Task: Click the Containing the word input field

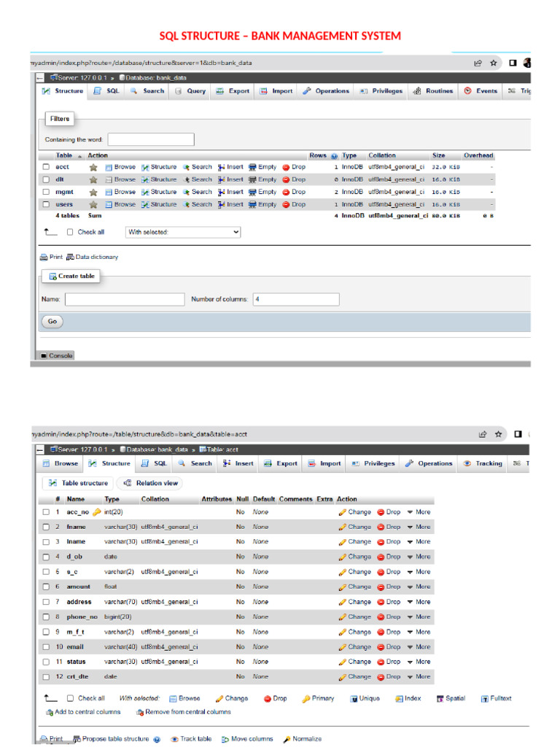Action: pos(151,139)
